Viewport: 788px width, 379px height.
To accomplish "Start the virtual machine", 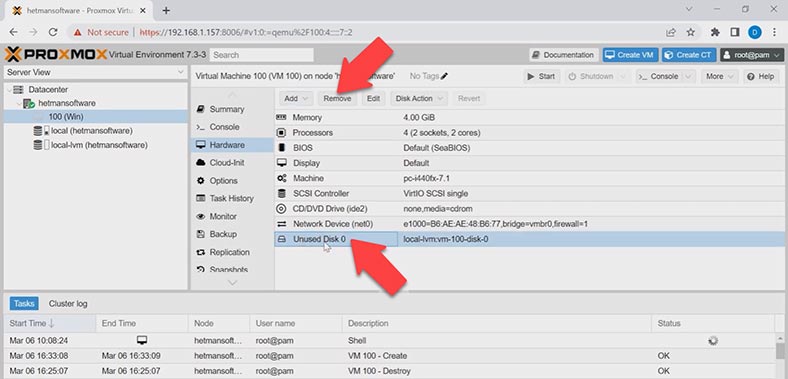I will (x=541, y=76).
